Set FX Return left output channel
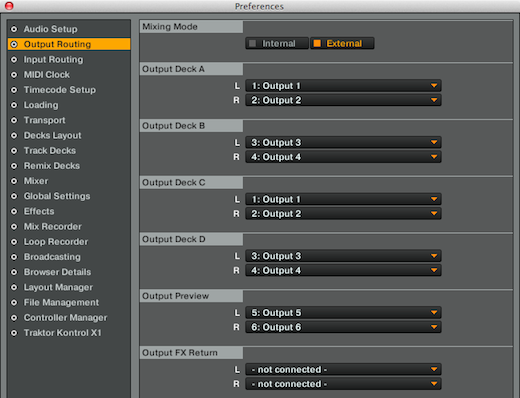This screenshot has width=520, height=398. tap(343, 369)
